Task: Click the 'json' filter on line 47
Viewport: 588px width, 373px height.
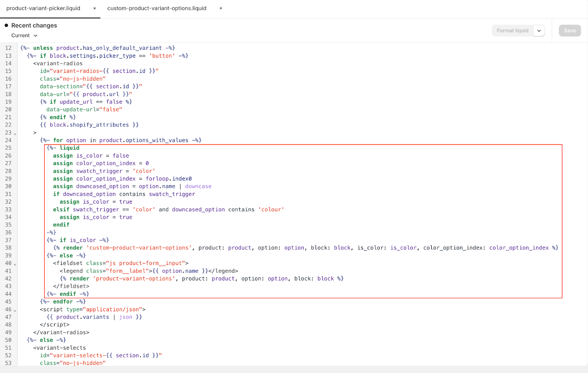Action: tap(126, 317)
